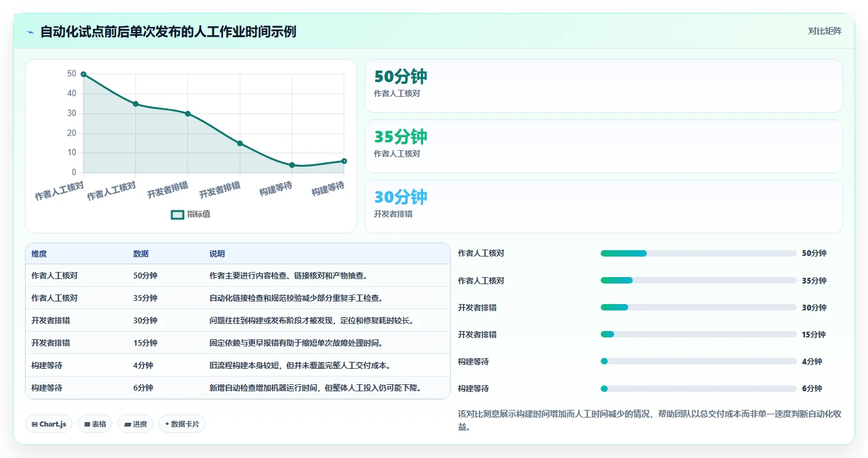Click the chart data point at value 35

(135, 104)
